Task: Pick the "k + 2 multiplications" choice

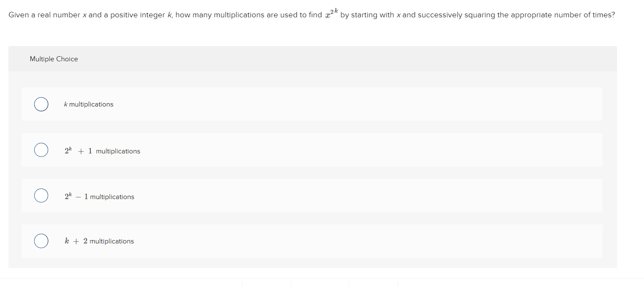Action: point(41,241)
